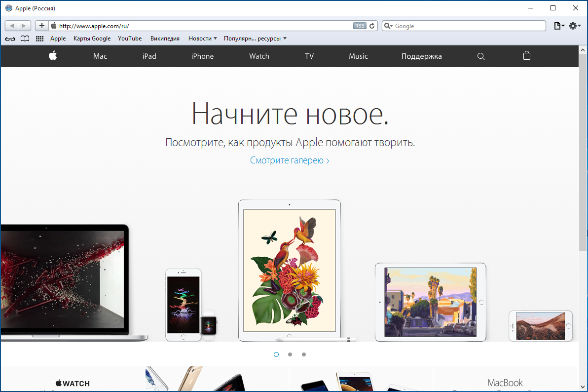Maximize the browser window

(x=553, y=8)
